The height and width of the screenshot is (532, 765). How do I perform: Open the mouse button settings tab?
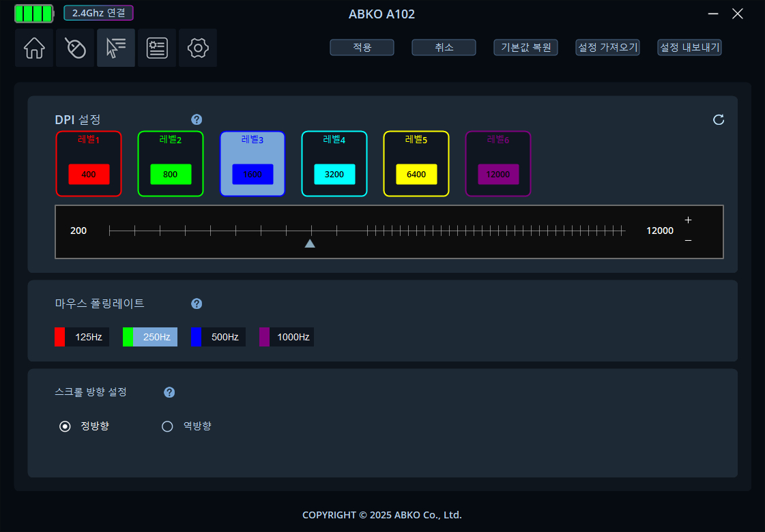click(75, 48)
